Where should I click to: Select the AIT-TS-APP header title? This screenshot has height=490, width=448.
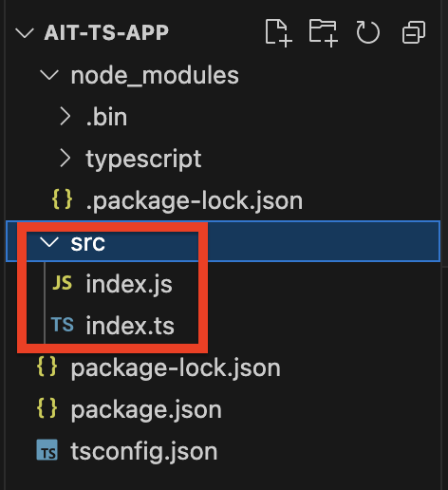click(106, 32)
